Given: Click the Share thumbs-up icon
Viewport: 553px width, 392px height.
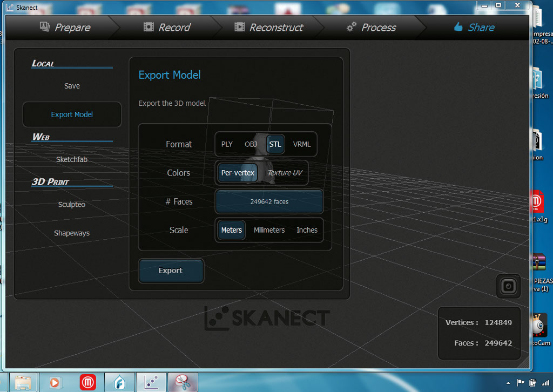Looking at the screenshot, I should (458, 26).
